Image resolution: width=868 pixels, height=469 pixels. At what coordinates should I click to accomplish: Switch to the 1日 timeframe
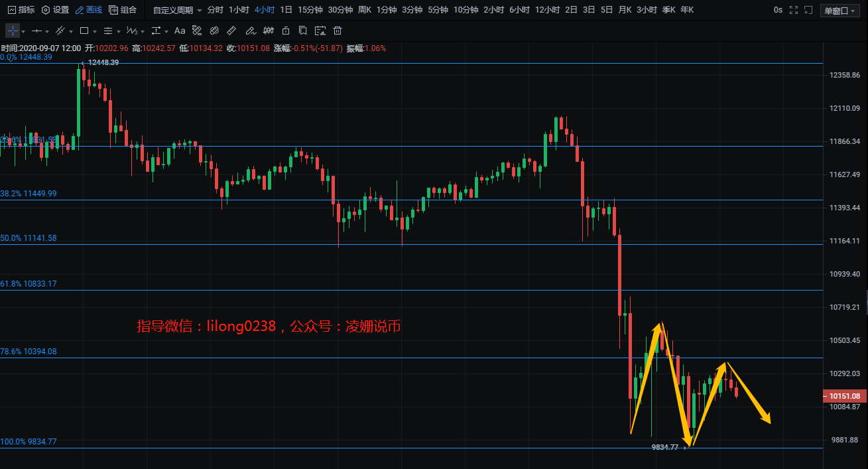(x=286, y=10)
